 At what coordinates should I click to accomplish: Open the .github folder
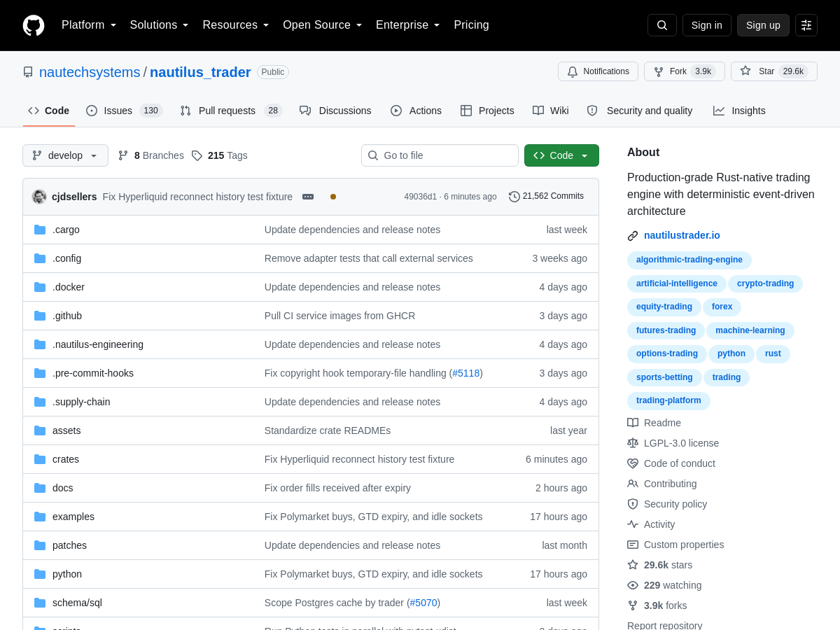click(x=67, y=316)
